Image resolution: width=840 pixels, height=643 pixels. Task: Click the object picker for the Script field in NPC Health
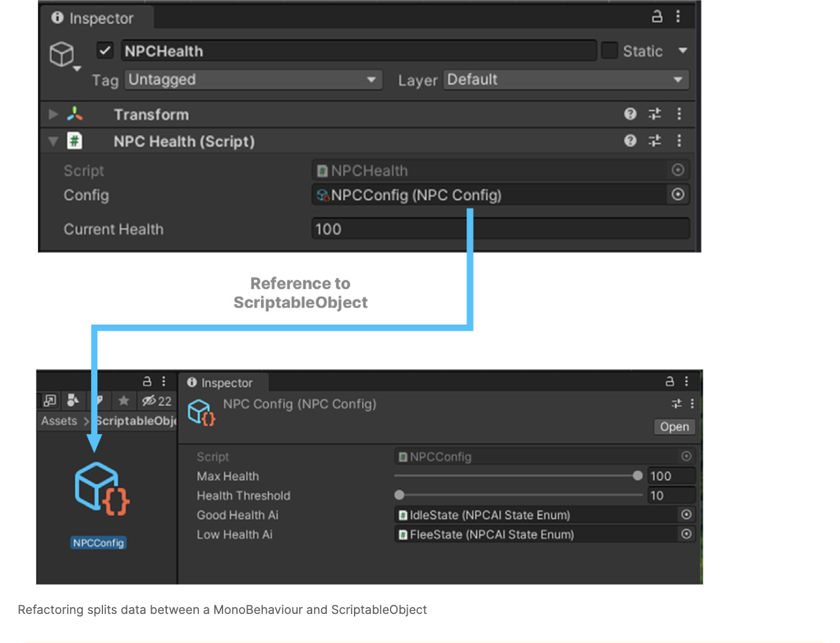click(678, 170)
